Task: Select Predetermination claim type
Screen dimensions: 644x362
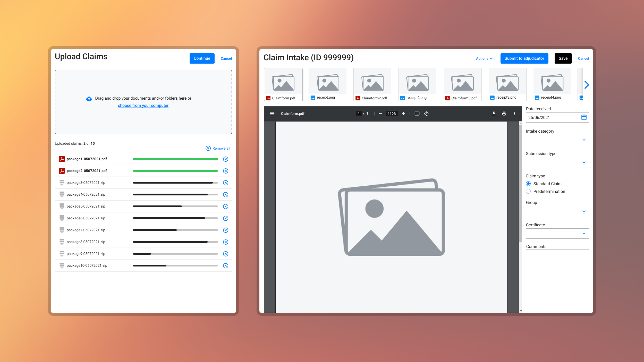Action: (528, 191)
